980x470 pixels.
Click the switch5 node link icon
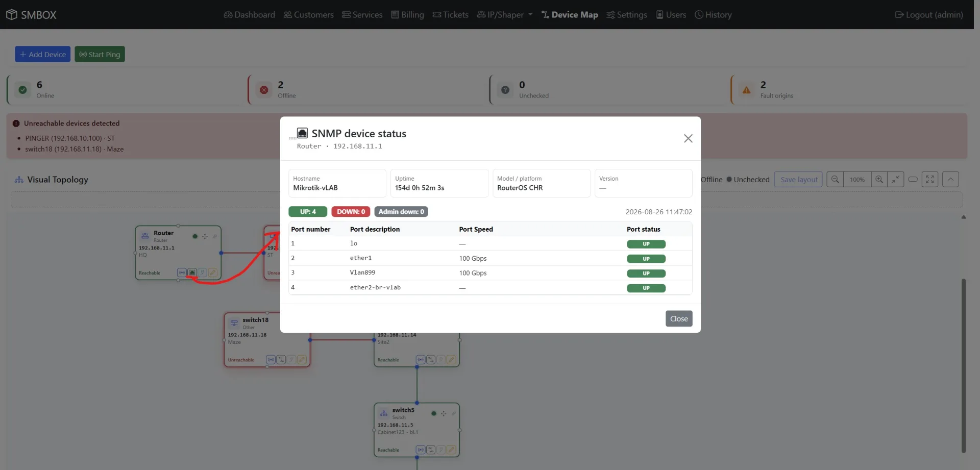click(454, 413)
